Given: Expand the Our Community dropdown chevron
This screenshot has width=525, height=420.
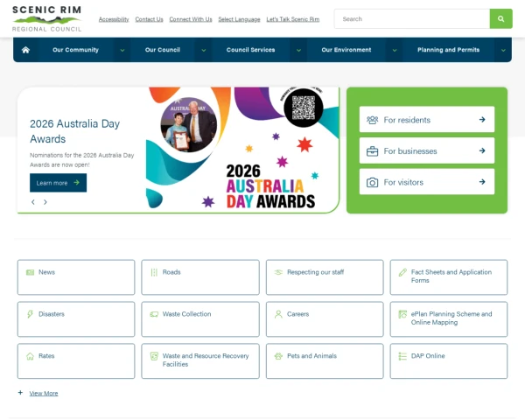Looking at the screenshot, I should 122,50.
